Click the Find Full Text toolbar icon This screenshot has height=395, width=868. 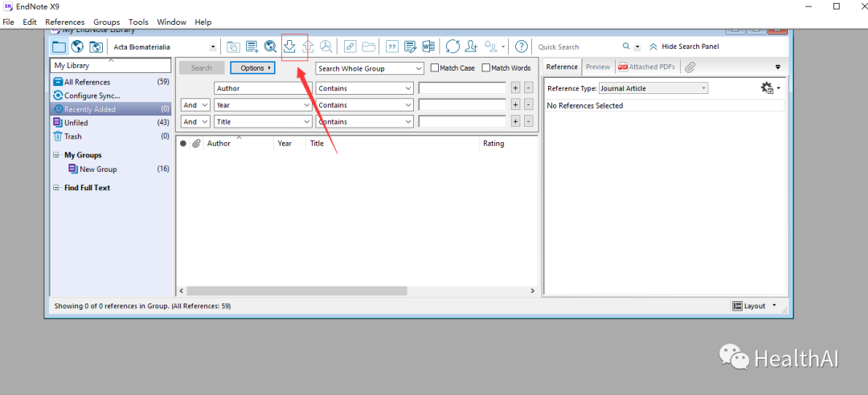326,47
